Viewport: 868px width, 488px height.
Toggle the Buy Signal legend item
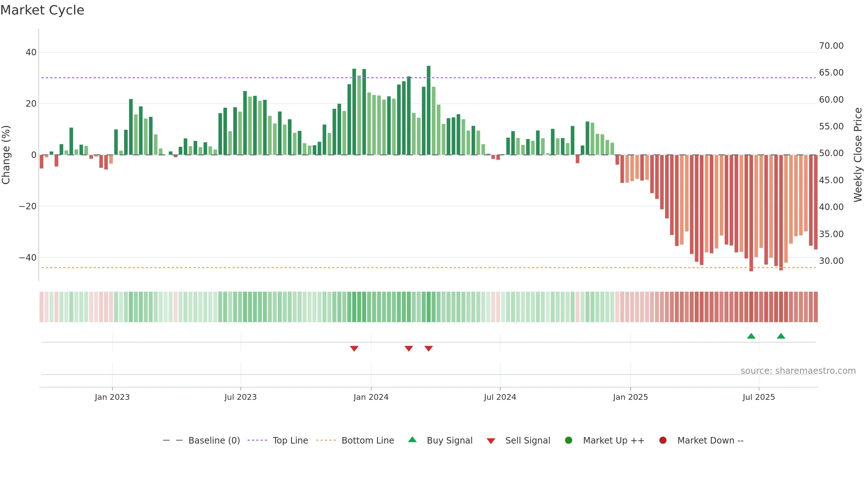pyautogui.click(x=440, y=440)
